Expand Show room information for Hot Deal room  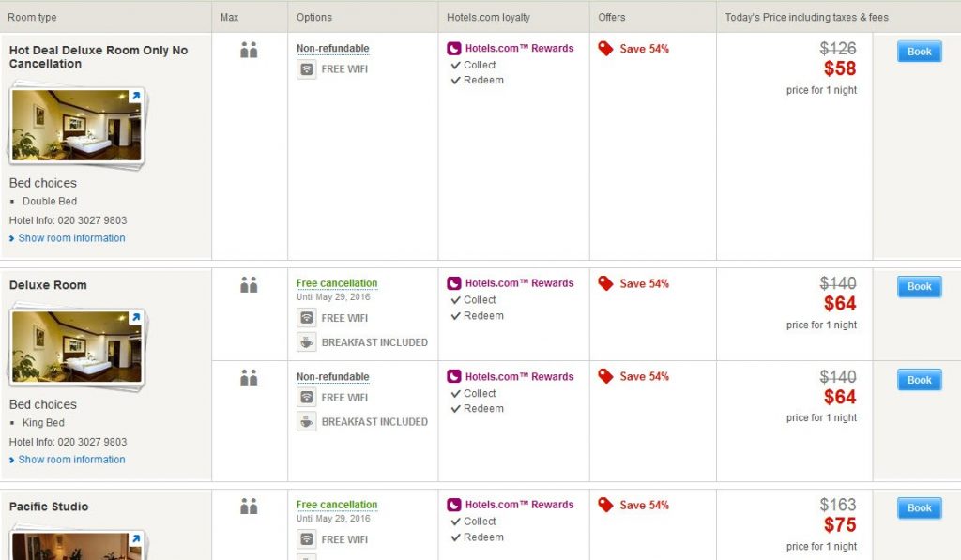coord(71,238)
